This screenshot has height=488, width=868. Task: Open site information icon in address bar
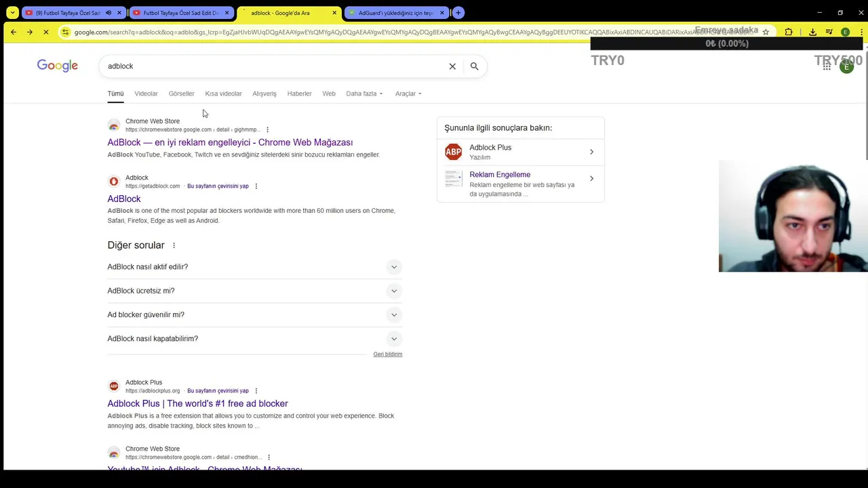65,32
